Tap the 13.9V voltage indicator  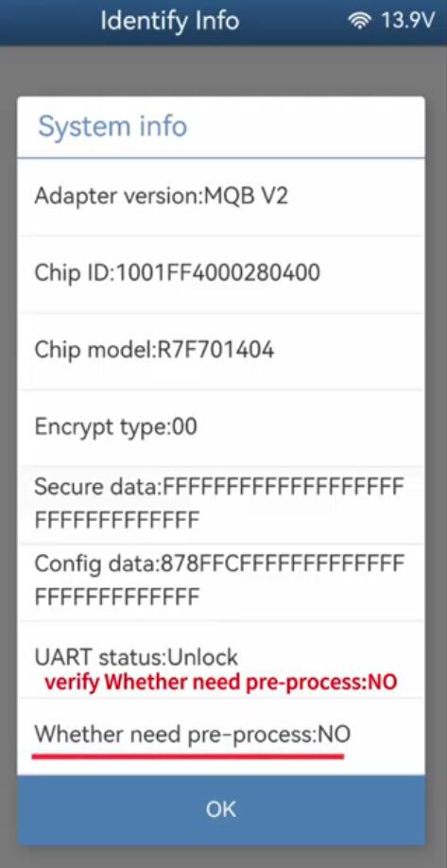(407, 21)
